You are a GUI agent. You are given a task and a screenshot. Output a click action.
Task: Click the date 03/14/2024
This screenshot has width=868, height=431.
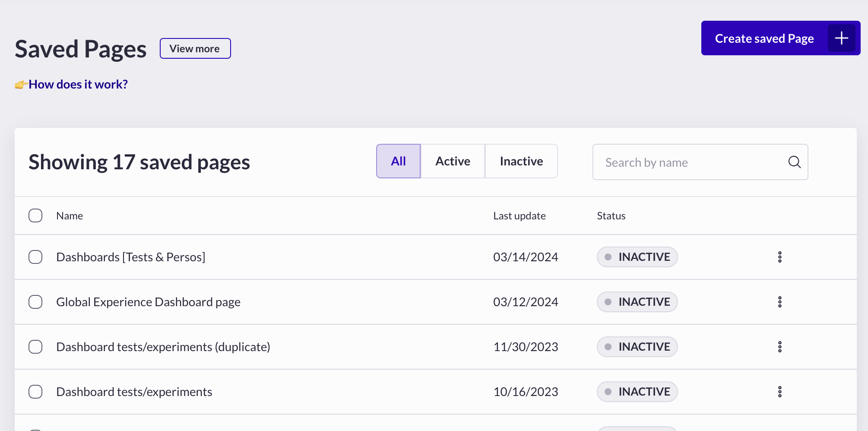click(x=526, y=257)
